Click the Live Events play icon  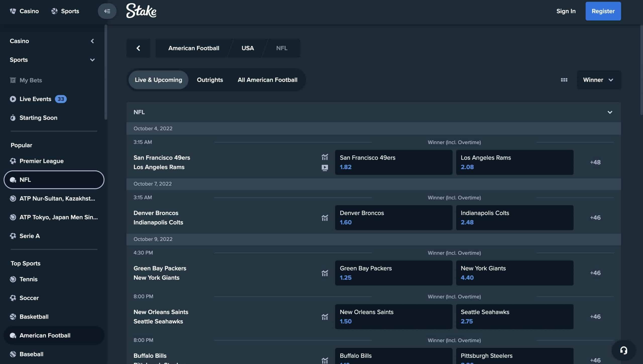pos(13,99)
